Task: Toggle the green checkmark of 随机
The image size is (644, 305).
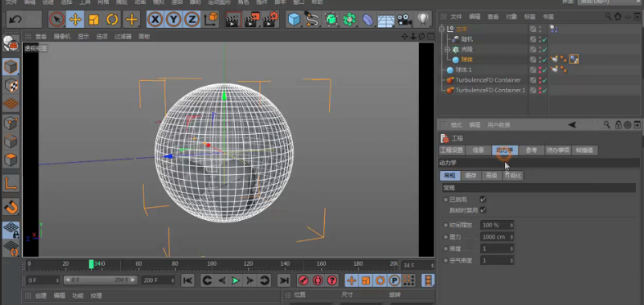Action: (545, 40)
